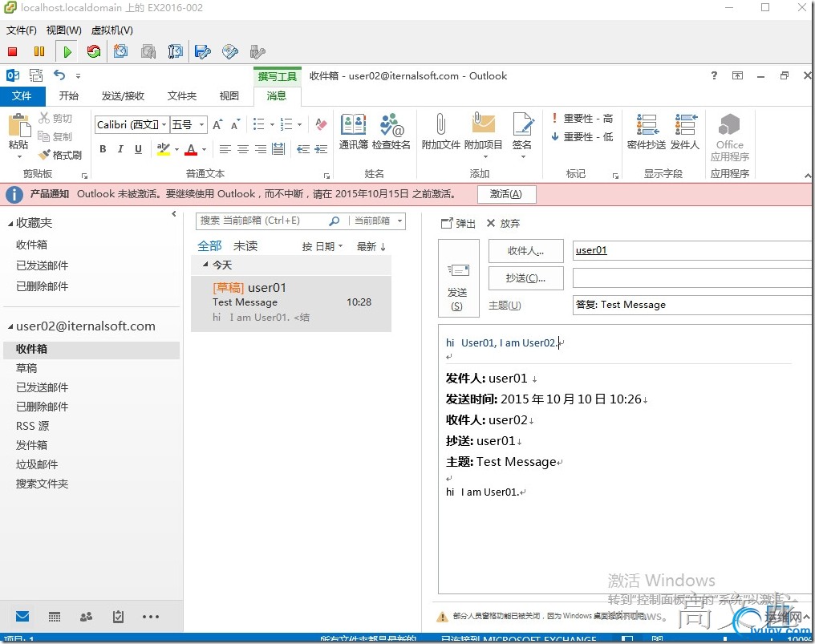The width and height of the screenshot is (815, 644).
Task: Click the To (收件人...) button
Action: click(x=526, y=251)
